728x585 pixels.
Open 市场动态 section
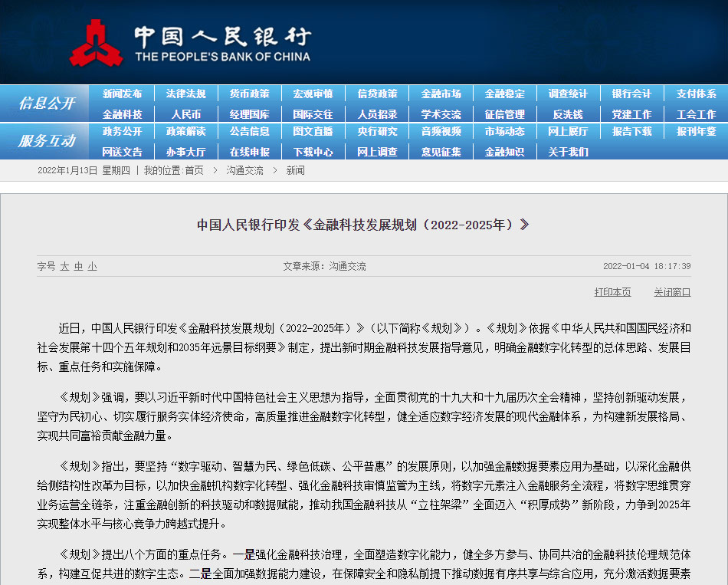point(505,132)
